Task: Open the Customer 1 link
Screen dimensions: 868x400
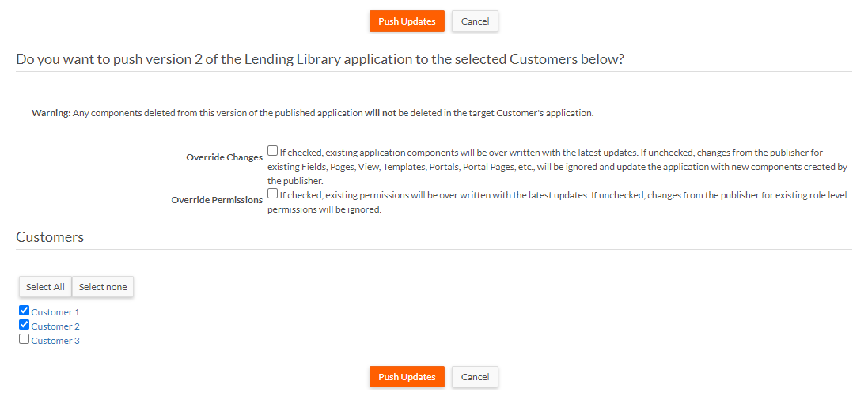Action: pyautogui.click(x=55, y=312)
